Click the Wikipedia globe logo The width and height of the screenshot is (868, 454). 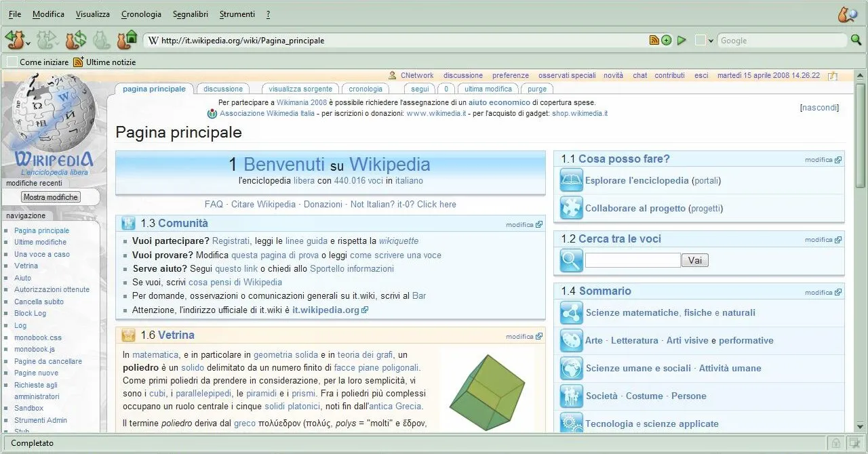coord(54,112)
